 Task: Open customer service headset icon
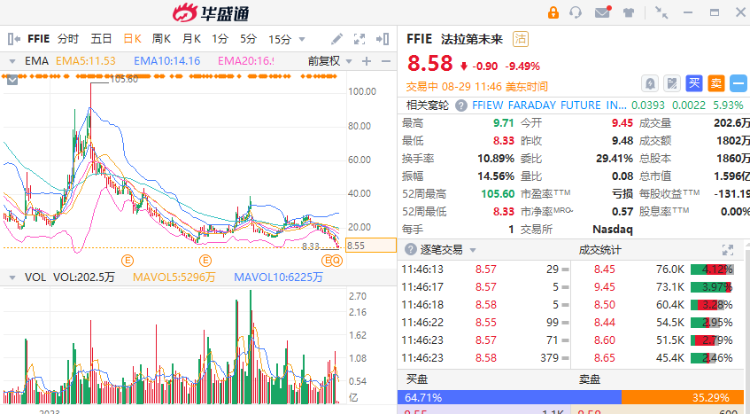(x=576, y=12)
